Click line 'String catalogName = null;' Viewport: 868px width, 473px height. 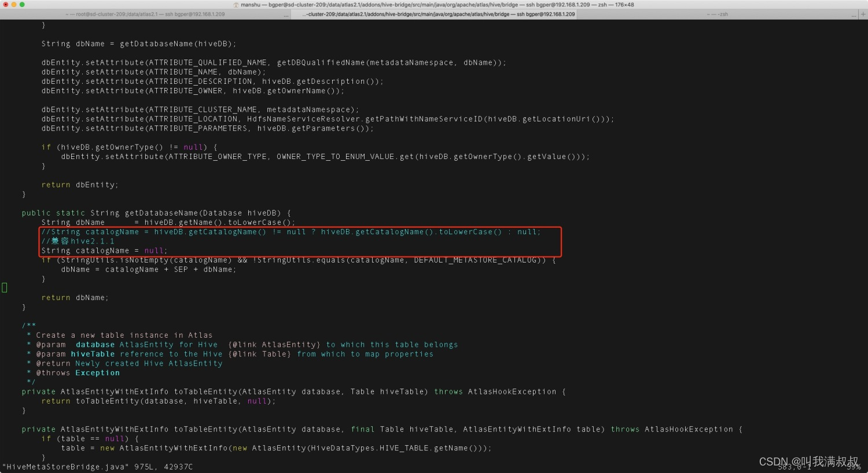104,251
